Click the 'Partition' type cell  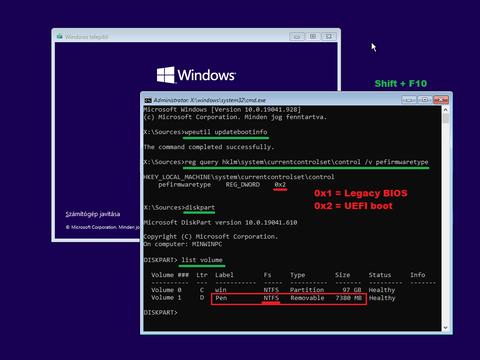(307, 290)
